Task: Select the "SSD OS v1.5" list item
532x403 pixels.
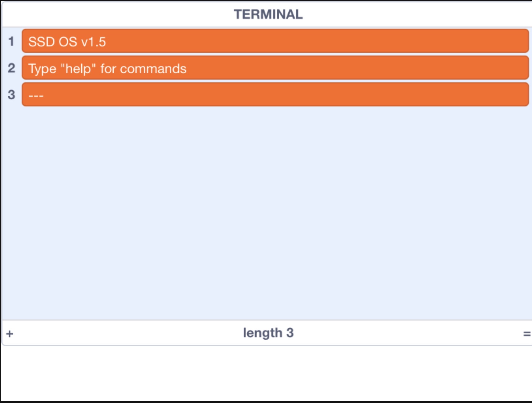Action: (275, 41)
